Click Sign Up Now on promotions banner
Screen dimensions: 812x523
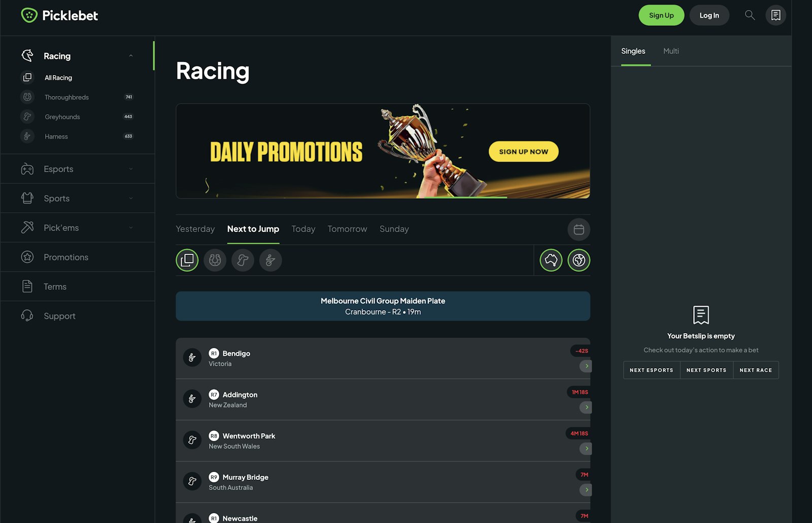click(x=523, y=151)
